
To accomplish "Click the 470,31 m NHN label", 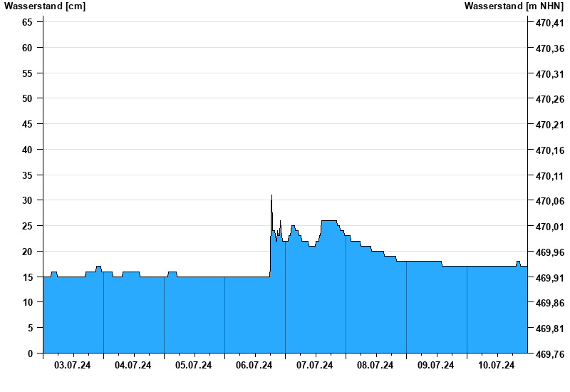I will click(x=549, y=74).
